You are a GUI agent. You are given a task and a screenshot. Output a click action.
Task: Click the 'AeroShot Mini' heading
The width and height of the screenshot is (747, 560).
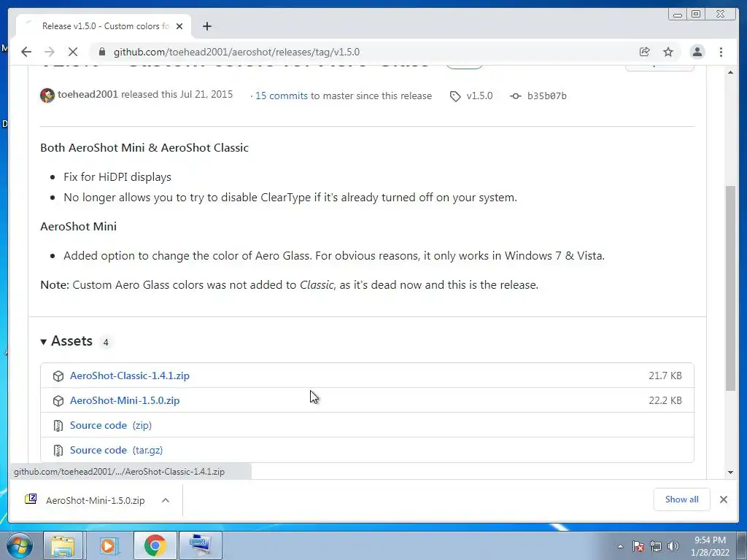pyautogui.click(x=79, y=226)
